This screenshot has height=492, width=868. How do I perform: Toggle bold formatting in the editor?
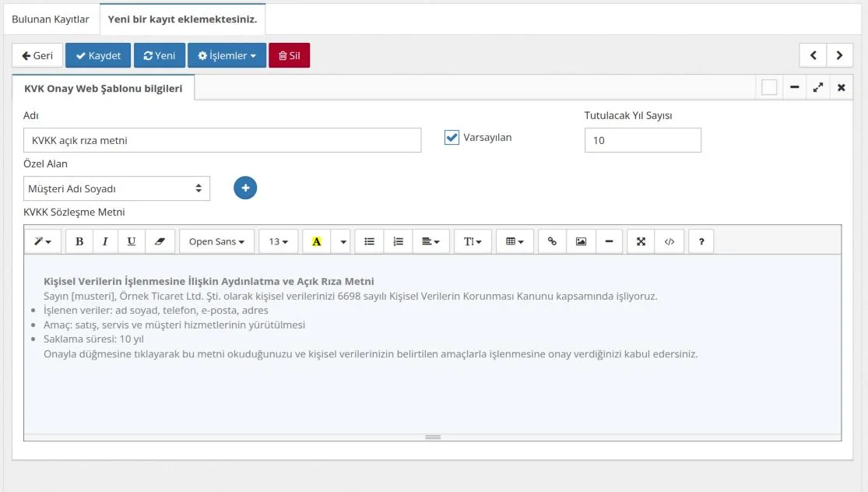tap(79, 241)
